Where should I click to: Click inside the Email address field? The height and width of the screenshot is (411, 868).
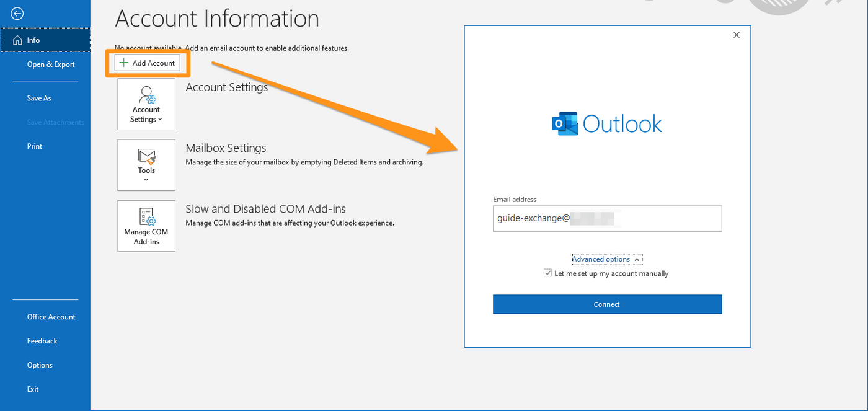point(606,218)
